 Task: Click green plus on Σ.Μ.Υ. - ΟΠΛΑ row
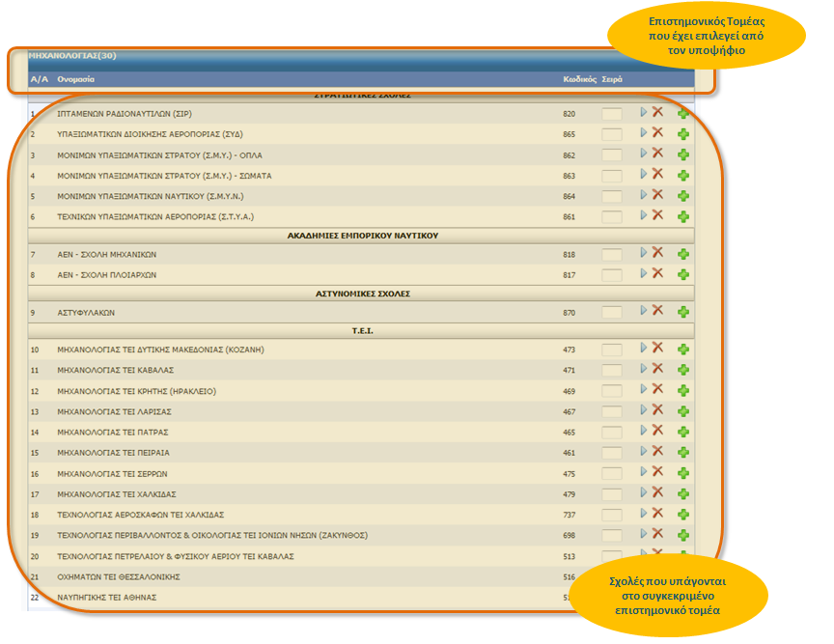coord(683,154)
